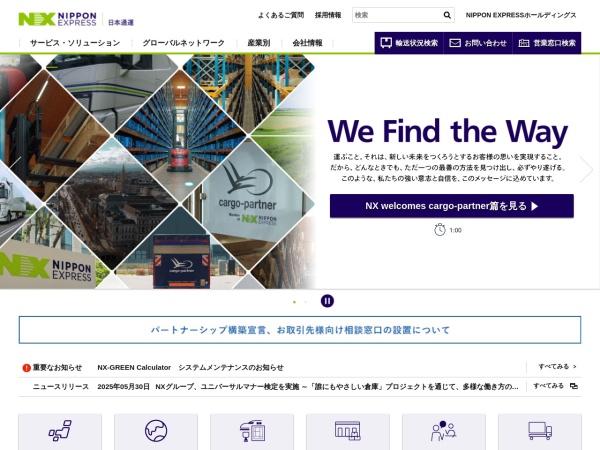Click すべてみる for ニュースリリース
Screen dimensions: 600x450
tap(555, 386)
